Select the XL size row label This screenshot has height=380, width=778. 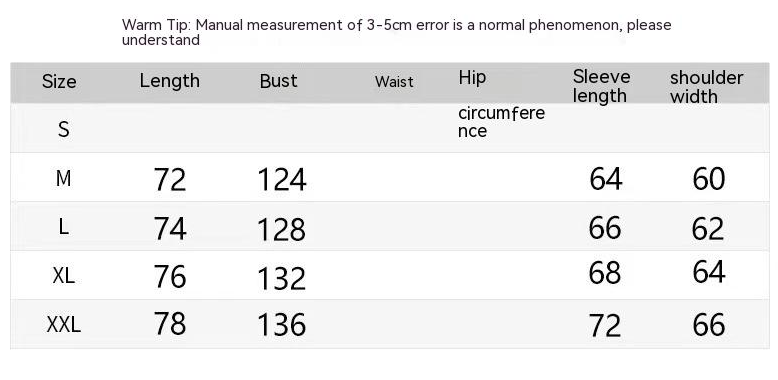pos(64,275)
